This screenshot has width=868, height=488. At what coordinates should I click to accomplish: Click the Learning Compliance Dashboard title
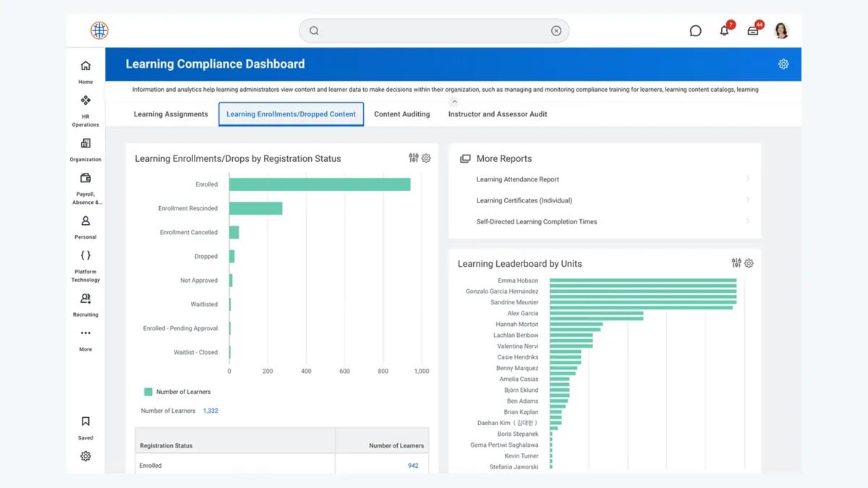215,64
